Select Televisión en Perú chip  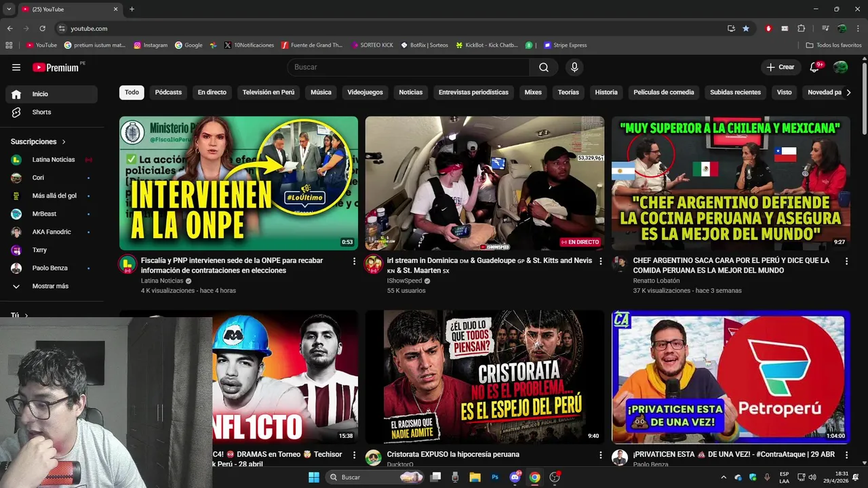(x=269, y=92)
